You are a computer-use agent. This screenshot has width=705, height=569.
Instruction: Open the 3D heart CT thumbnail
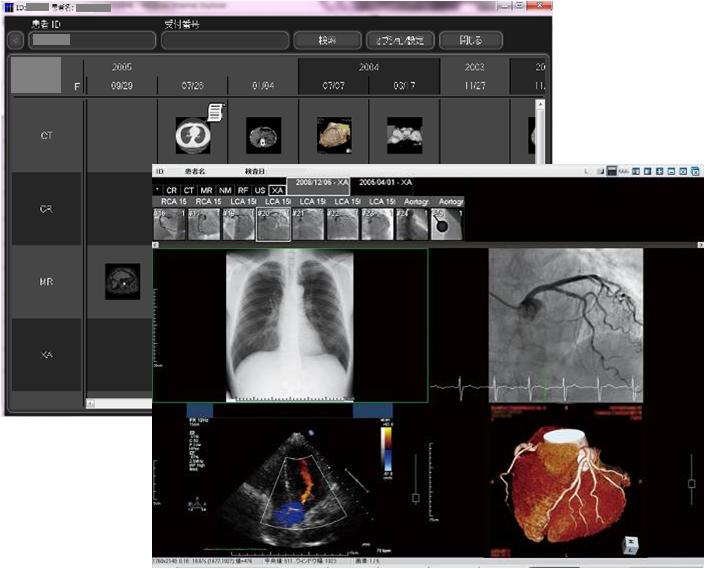[x=333, y=135]
